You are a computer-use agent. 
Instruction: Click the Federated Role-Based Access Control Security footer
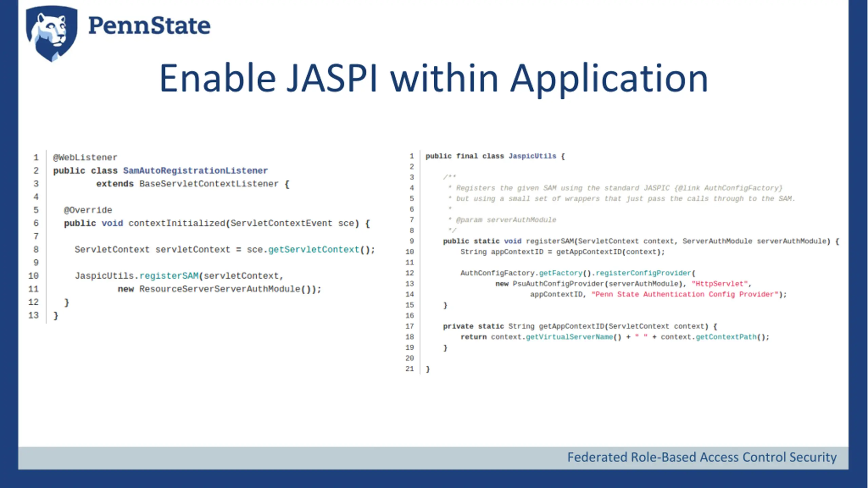(702, 457)
